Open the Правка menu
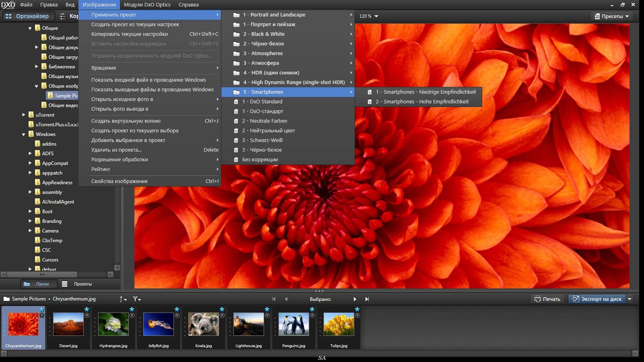The height and width of the screenshot is (362, 644). tap(49, 5)
